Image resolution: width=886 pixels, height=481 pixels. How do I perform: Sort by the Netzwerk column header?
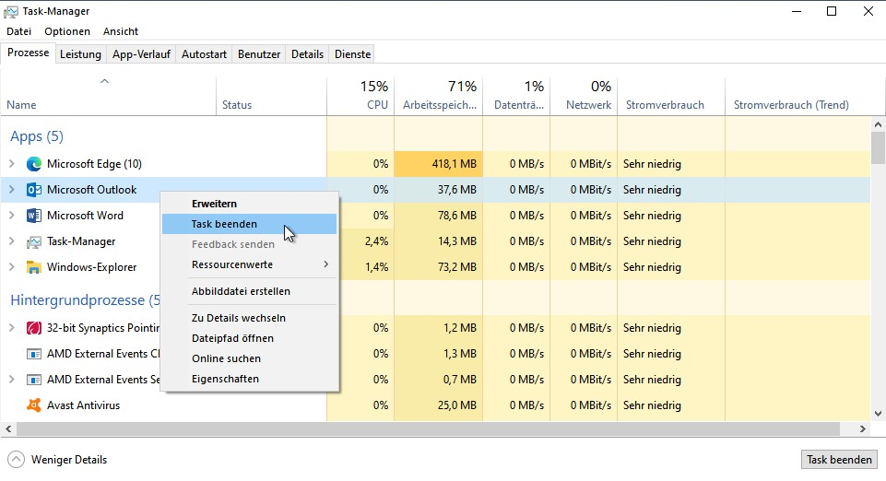click(x=584, y=96)
